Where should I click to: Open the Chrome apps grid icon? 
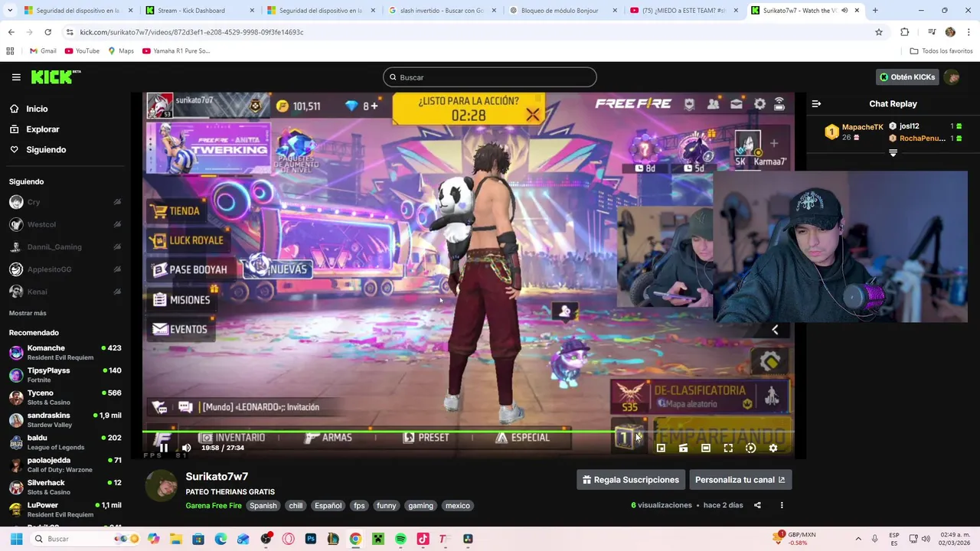(x=10, y=51)
